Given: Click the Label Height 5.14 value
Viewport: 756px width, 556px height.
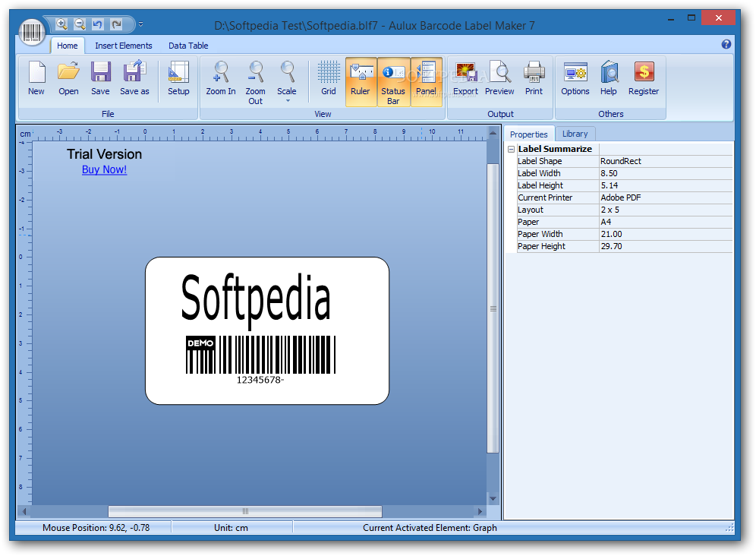Looking at the screenshot, I should point(666,185).
